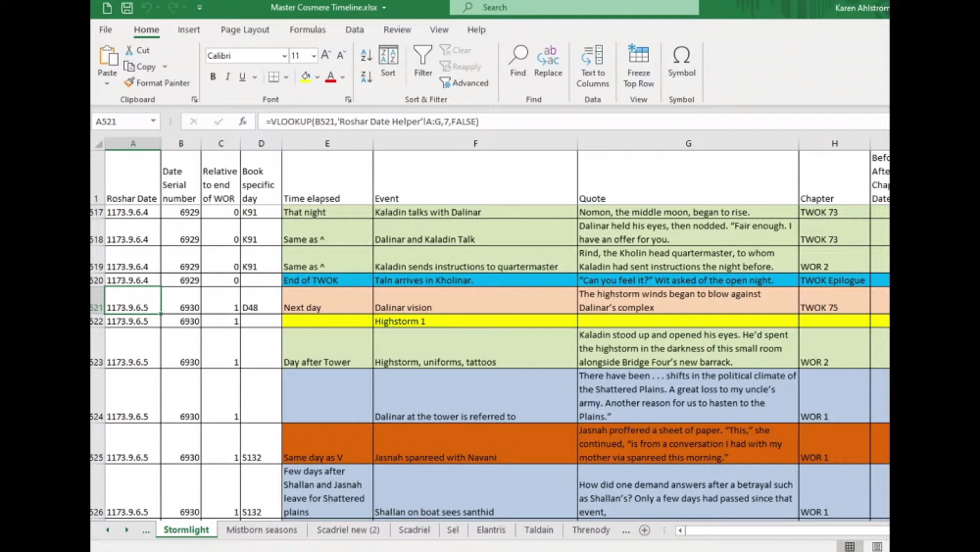
Task: Open font color dropdown arrow
Action: tap(342, 76)
